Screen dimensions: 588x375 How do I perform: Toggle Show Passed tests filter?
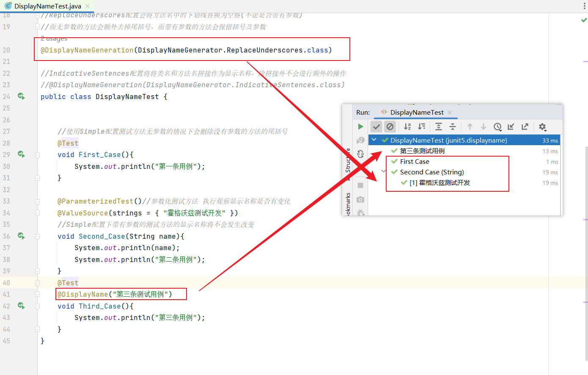tap(376, 127)
